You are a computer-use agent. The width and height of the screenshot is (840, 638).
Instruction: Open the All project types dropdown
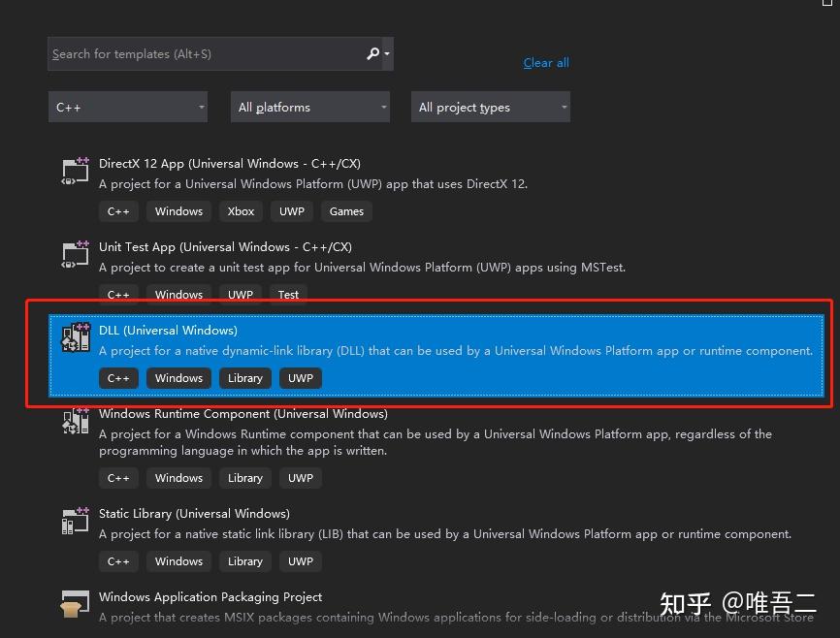490,107
